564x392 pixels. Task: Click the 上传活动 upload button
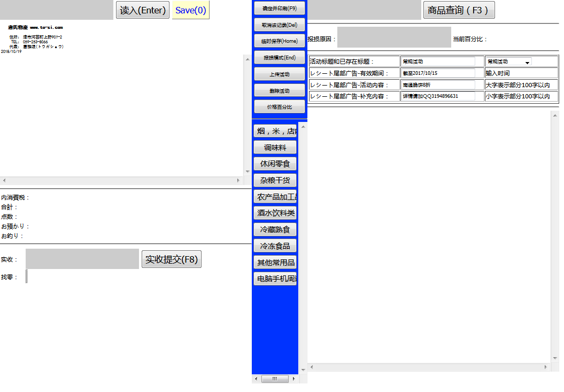point(280,74)
